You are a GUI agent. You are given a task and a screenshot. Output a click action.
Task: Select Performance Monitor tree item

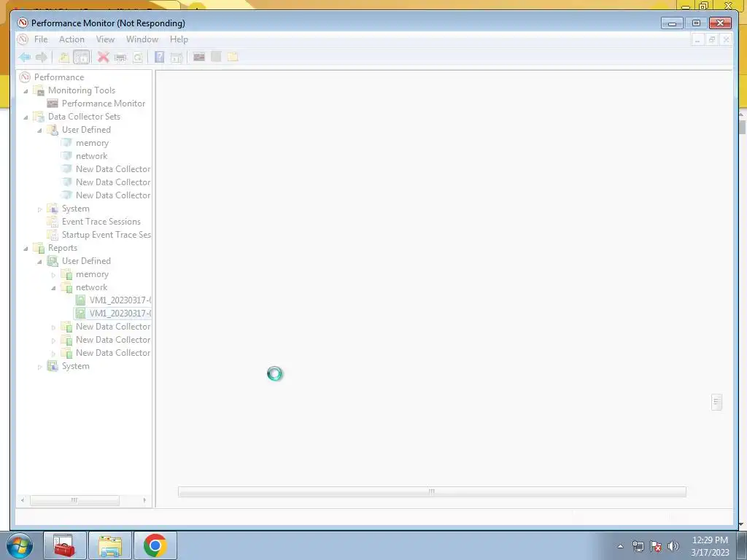tap(104, 104)
